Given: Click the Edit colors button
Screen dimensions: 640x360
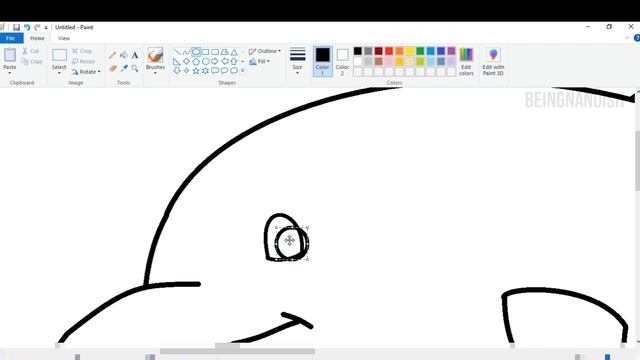Looking at the screenshot, I should tap(466, 61).
